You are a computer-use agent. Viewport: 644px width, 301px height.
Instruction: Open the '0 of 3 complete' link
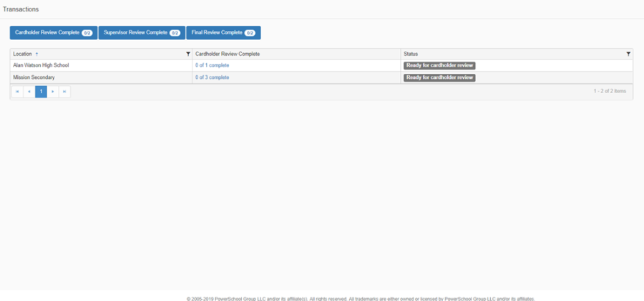[x=212, y=77]
